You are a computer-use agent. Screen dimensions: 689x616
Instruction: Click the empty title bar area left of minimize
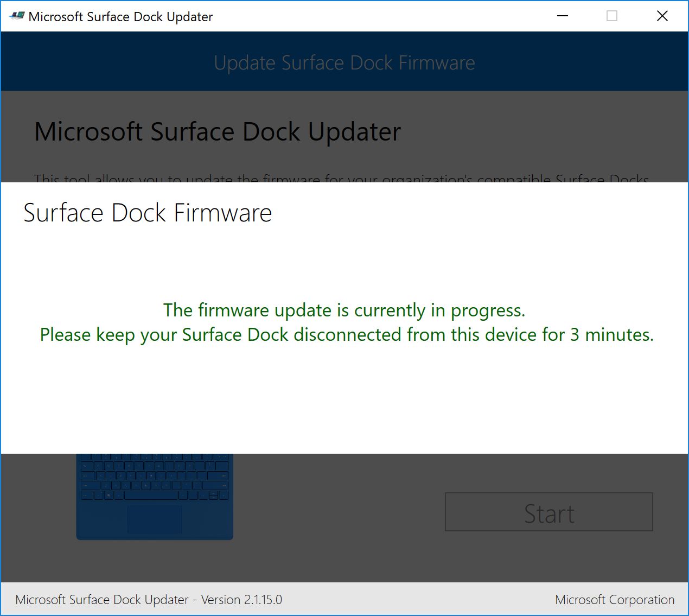coord(380,16)
